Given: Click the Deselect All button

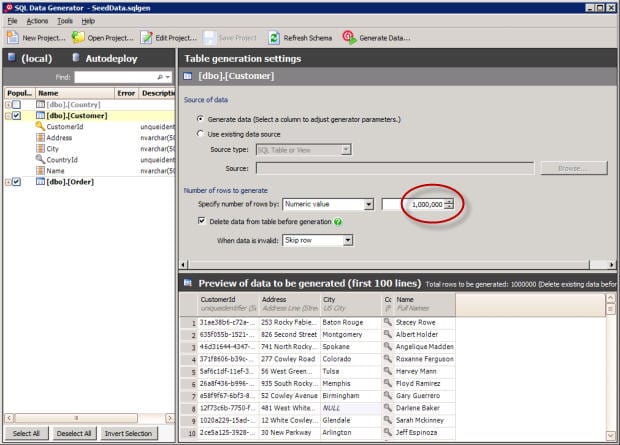Looking at the screenshot, I should click(74, 434).
